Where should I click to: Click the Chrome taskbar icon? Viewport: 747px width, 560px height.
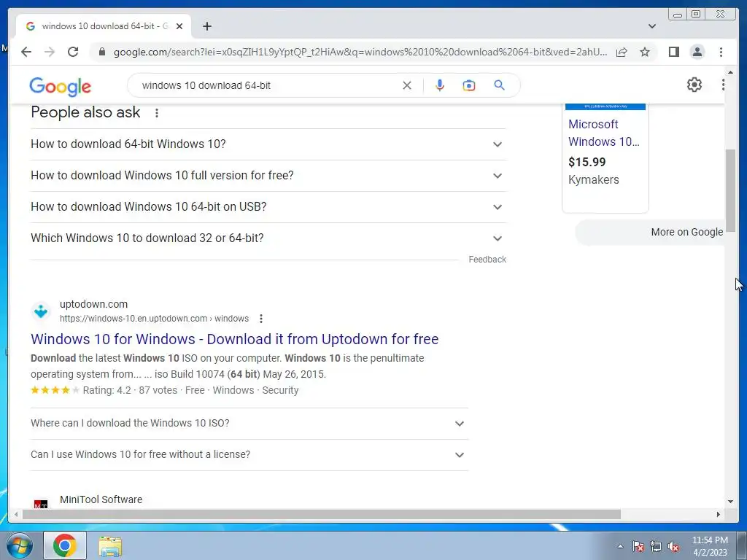click(x=65, y=545)
